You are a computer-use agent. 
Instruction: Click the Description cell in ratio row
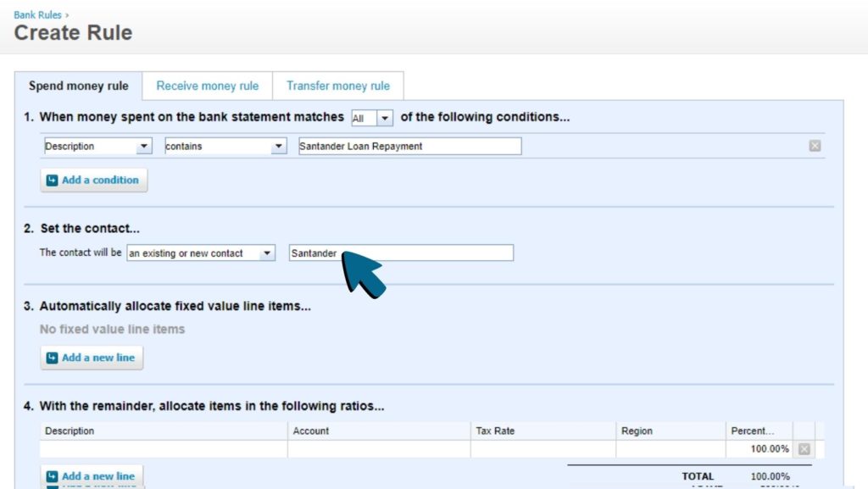coord(164,448)
